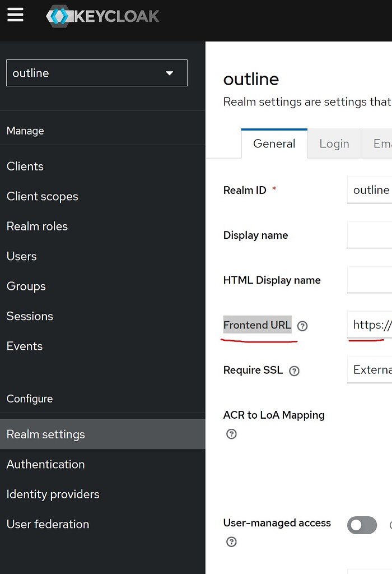Select the General tab
Viewport: 392px width, 574px height.
coord(274,143)
